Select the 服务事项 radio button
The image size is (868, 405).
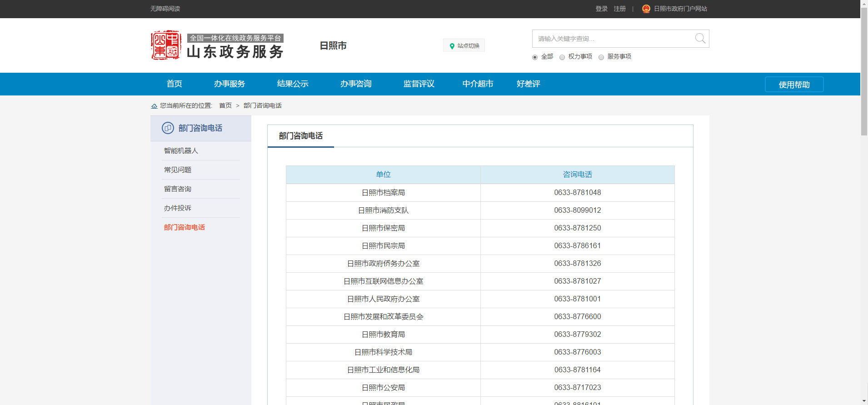click(601, 57)
